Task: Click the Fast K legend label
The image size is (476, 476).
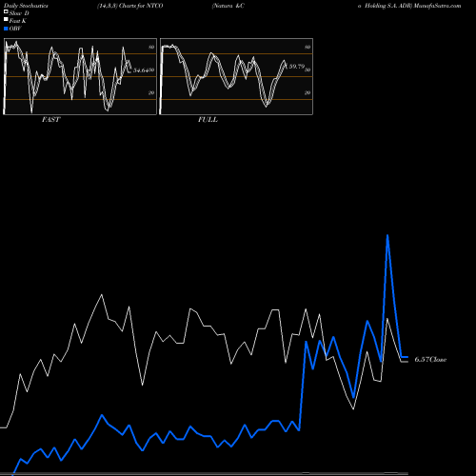Action: [18, 21]
